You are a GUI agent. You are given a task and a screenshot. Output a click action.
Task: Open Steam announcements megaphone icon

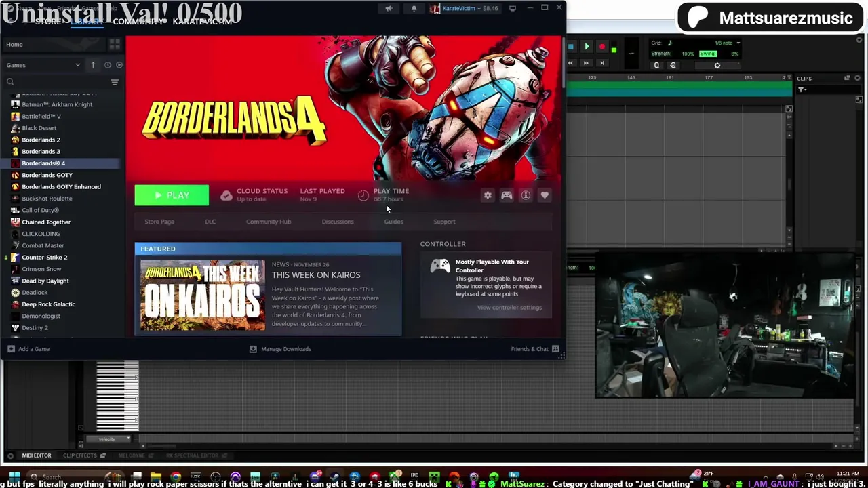click(x=389, y=8)
